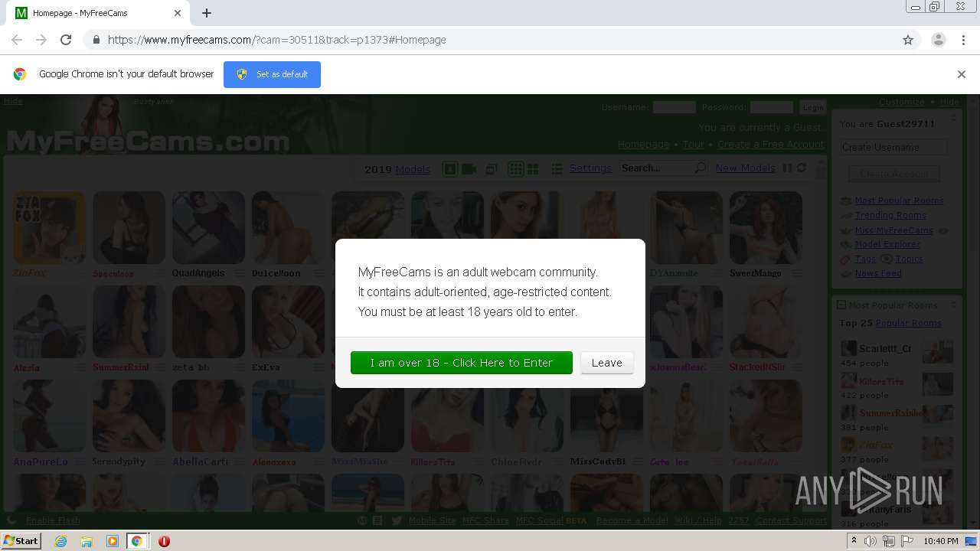
Task: Open the Contact Support footer link
Action: point(791,520)
